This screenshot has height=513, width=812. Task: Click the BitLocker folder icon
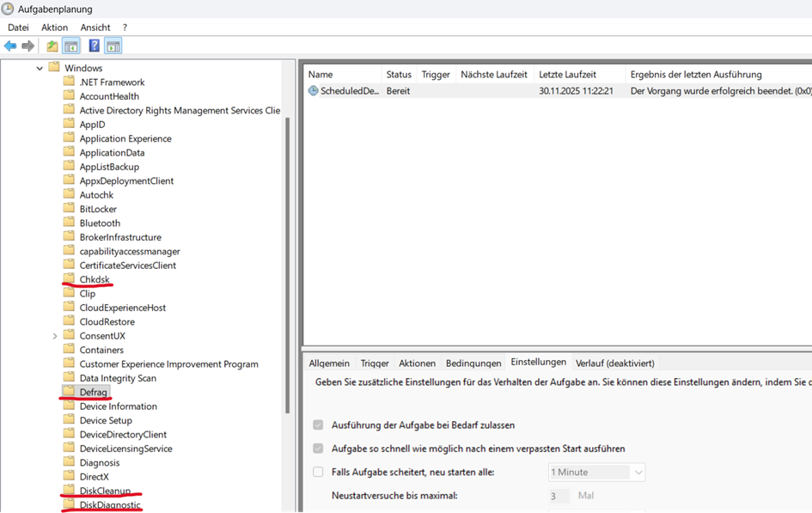tap(69, 208)
